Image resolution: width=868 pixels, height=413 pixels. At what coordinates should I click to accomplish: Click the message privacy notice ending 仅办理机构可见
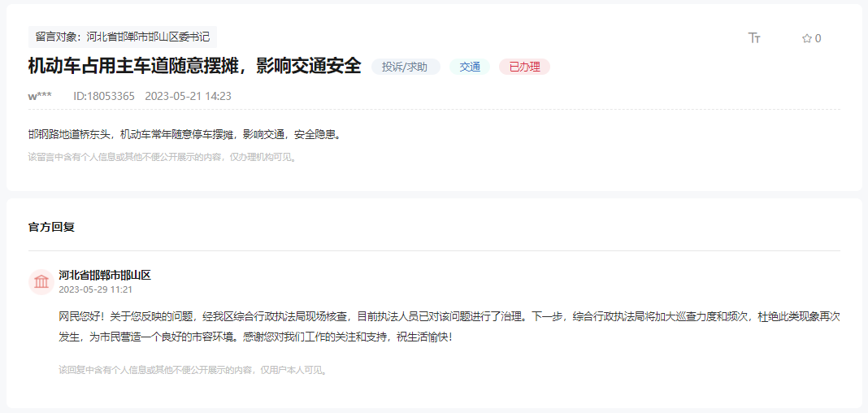[163, 157]
